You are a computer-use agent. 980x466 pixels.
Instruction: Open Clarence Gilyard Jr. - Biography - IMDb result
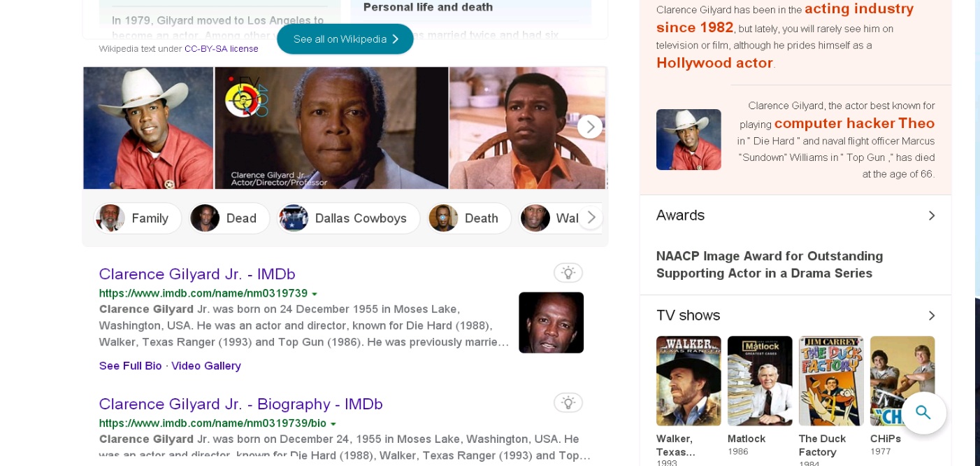(x=241, y=404)
